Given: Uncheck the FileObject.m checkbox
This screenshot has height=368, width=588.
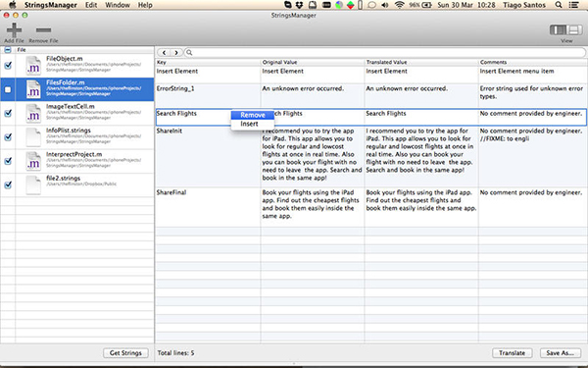Looking at the screenshot, I should [8, 66].
